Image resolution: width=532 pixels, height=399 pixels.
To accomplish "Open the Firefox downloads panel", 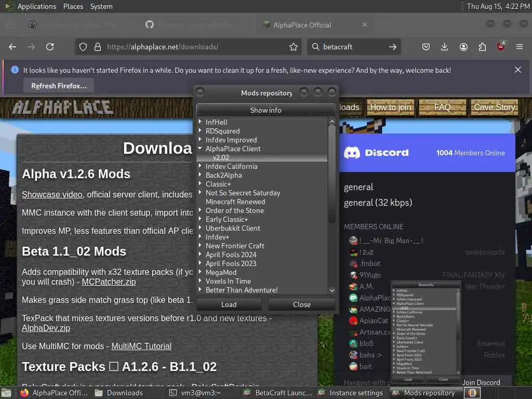I will (445, 47).
